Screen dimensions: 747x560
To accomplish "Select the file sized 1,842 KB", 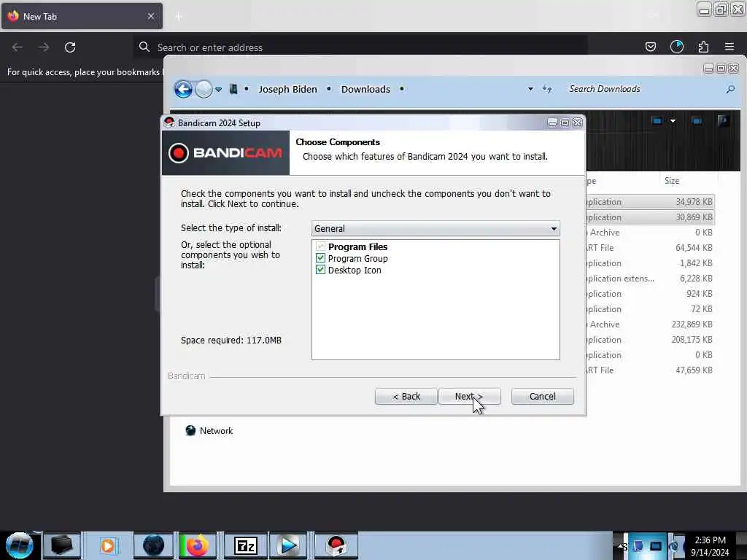I will [650, 262].
